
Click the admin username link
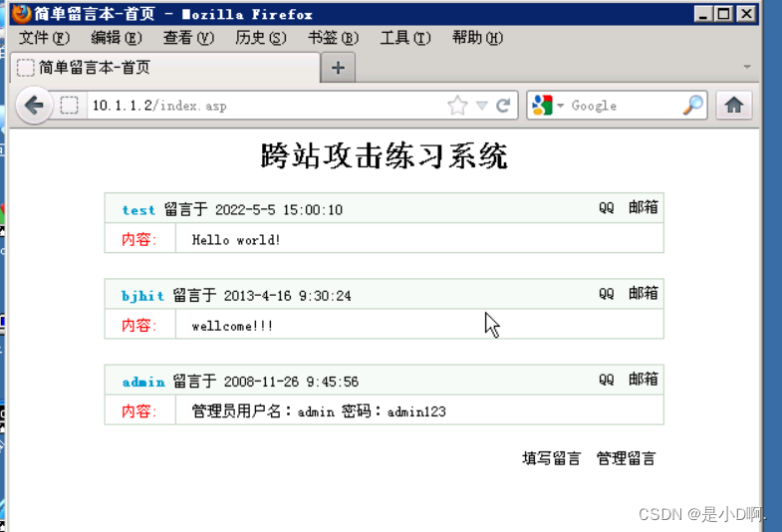click(x=143, y=382)
